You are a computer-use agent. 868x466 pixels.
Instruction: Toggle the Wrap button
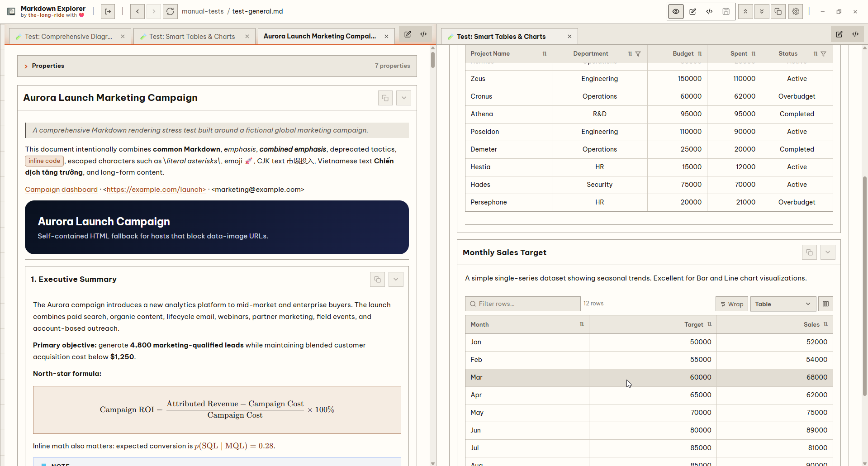click(x=732, y=304)
